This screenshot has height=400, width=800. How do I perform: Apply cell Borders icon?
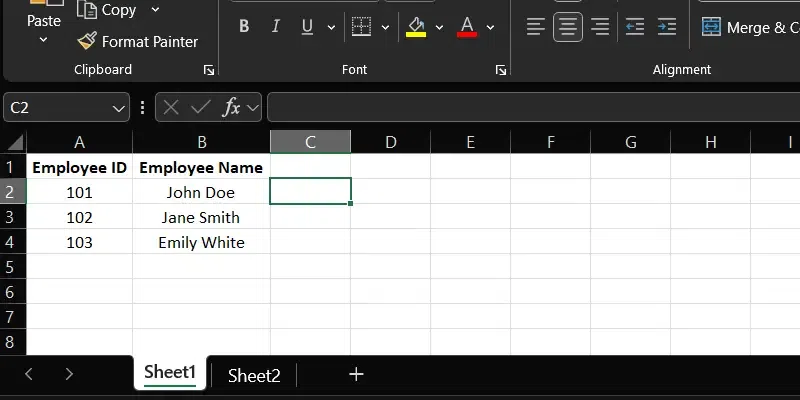coord(361,27)
